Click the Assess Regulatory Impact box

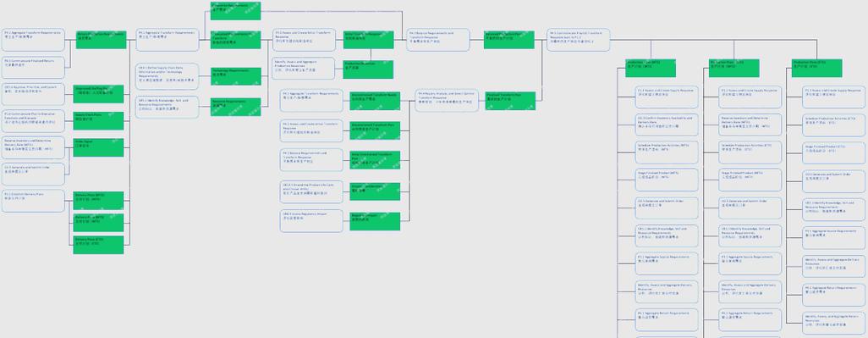tap(311, 221)
